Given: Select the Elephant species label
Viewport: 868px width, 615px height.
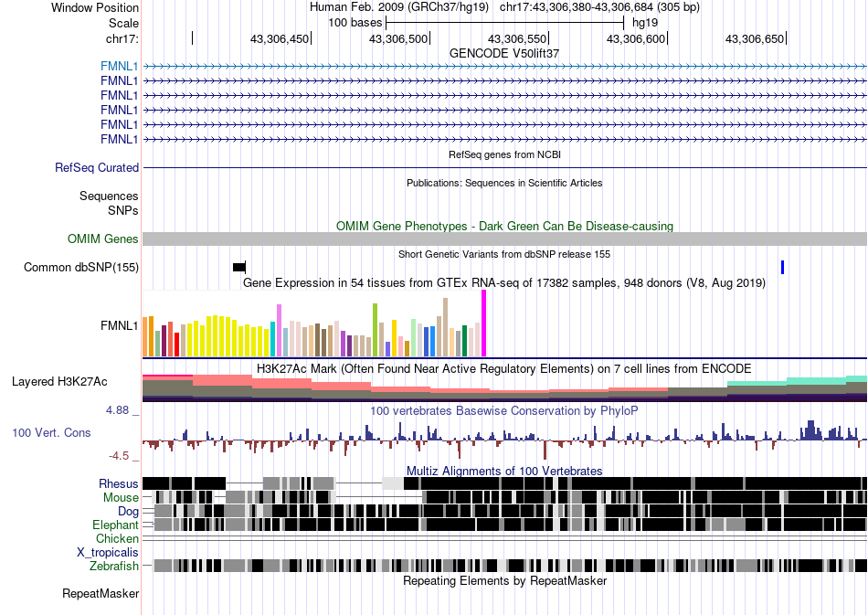Looking at the screenshot, I should tap(115, 525).
